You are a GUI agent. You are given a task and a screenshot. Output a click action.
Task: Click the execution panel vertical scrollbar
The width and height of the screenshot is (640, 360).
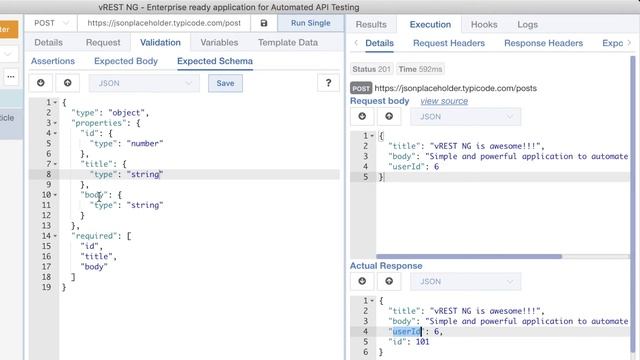click(633, 204)
